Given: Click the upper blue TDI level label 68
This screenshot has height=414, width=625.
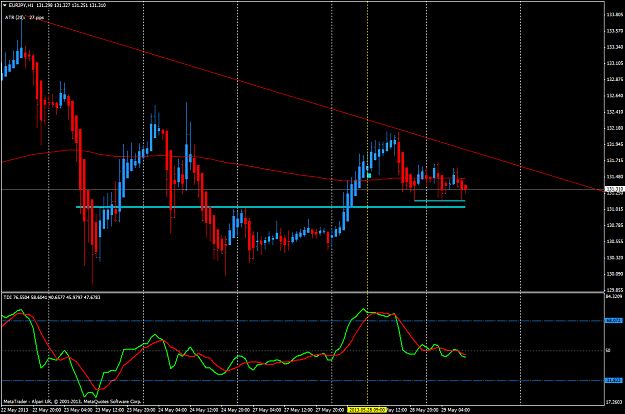Looking at the screenshot, I should (x=613, y=320).
